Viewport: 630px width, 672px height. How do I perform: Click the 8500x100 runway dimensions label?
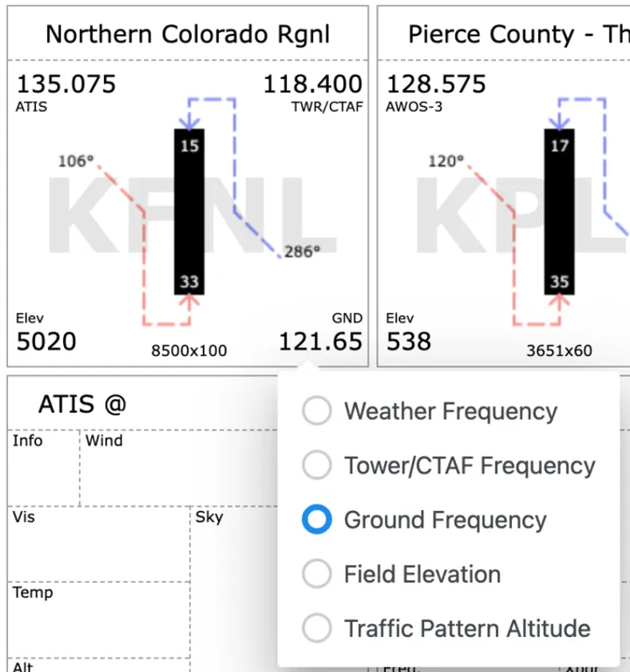click(189, 351)
